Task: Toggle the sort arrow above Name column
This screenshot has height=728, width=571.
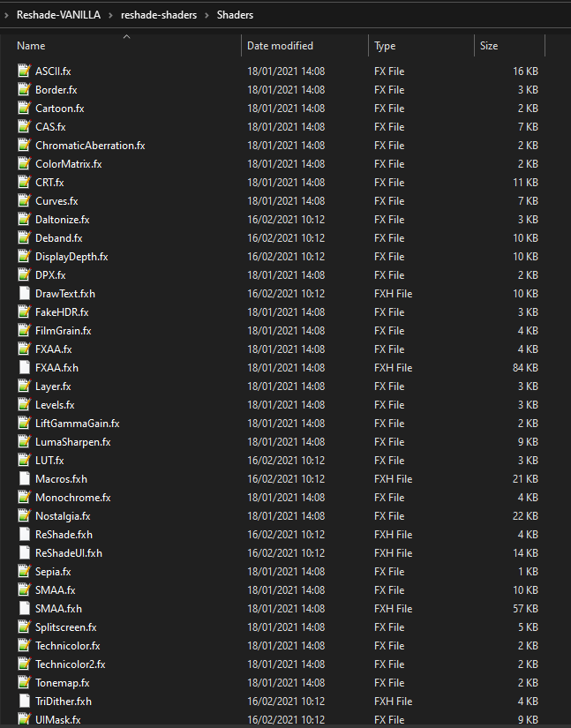Action: 126,37
